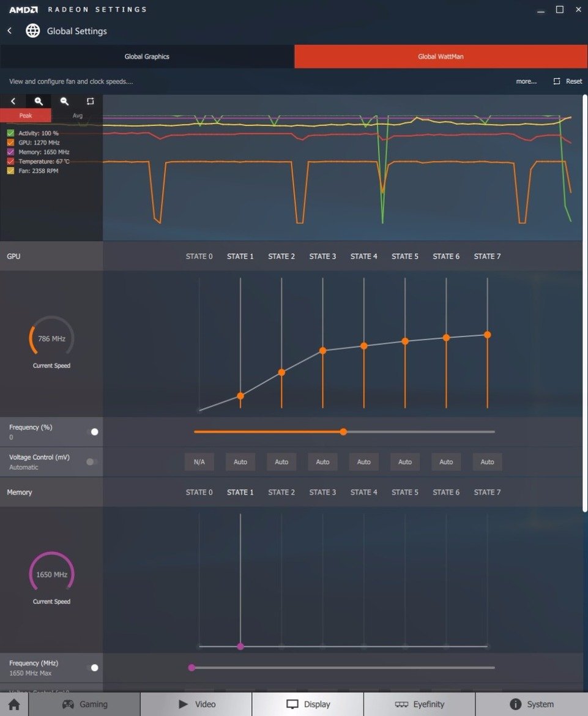Click Memory STATE 1 column header

pos(240,492)
